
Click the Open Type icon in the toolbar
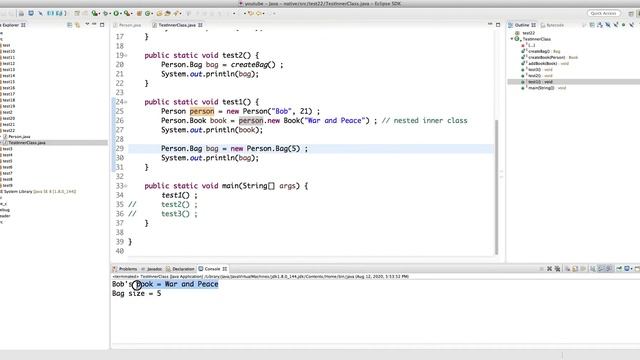[159, 13]
